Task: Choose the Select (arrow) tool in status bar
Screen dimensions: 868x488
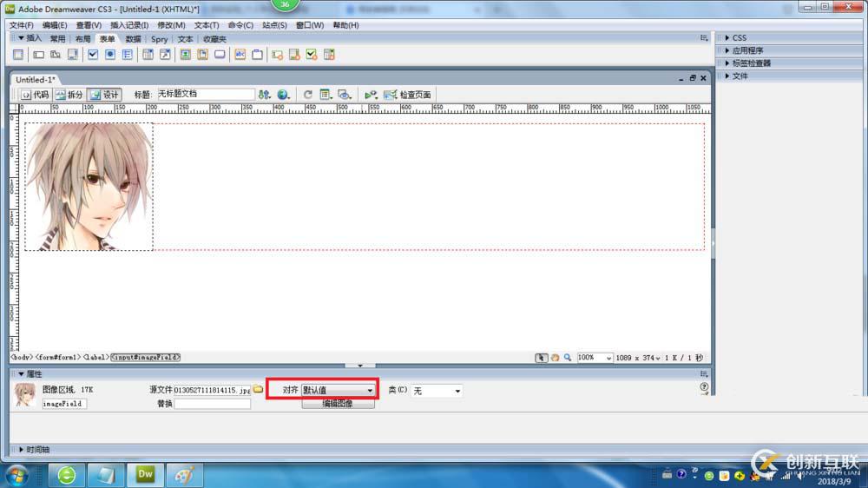Action: click(x=541, y=358)
